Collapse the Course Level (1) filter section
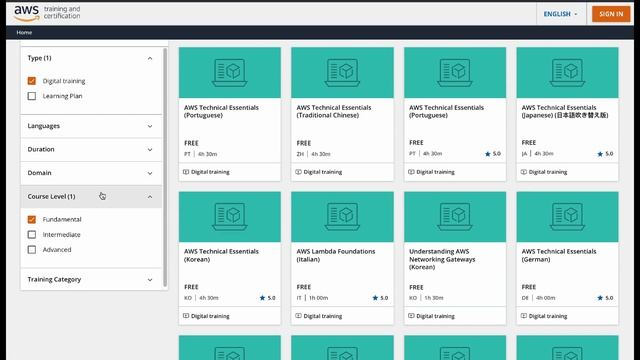Screen dimensions: 640x360 point(90,196)
